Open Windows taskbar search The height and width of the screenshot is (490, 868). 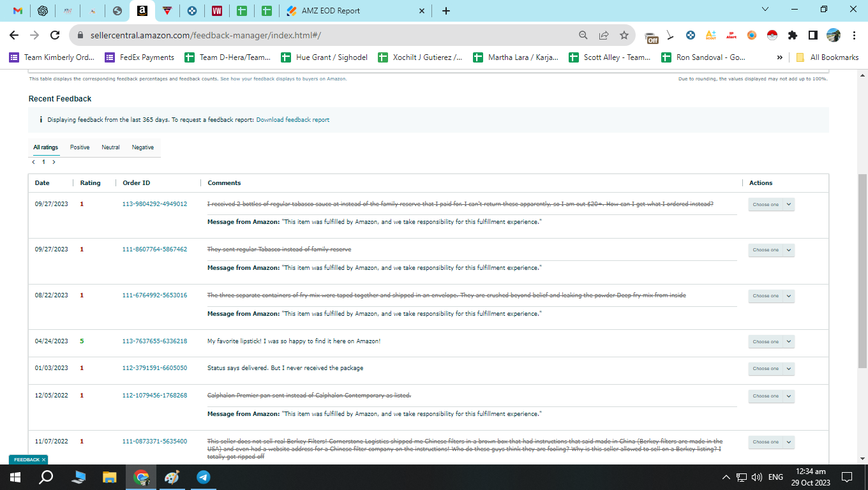[x=46, y=477]
